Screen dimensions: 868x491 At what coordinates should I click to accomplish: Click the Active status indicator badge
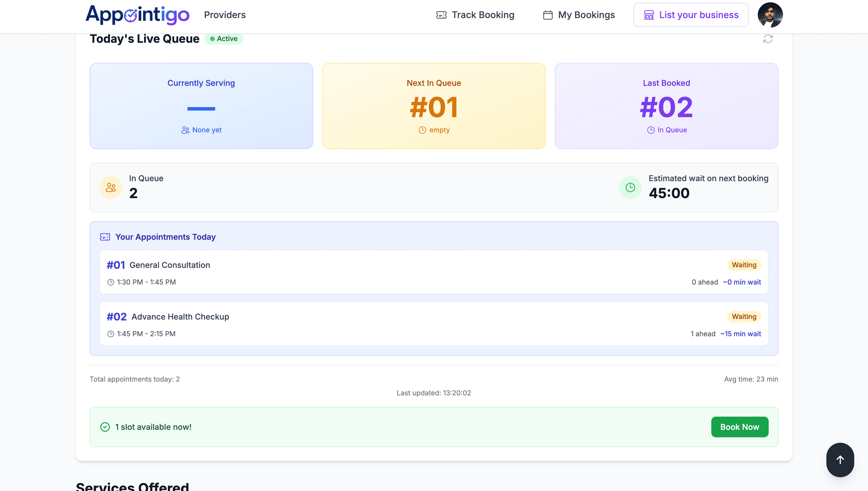(x=224, y=39)
